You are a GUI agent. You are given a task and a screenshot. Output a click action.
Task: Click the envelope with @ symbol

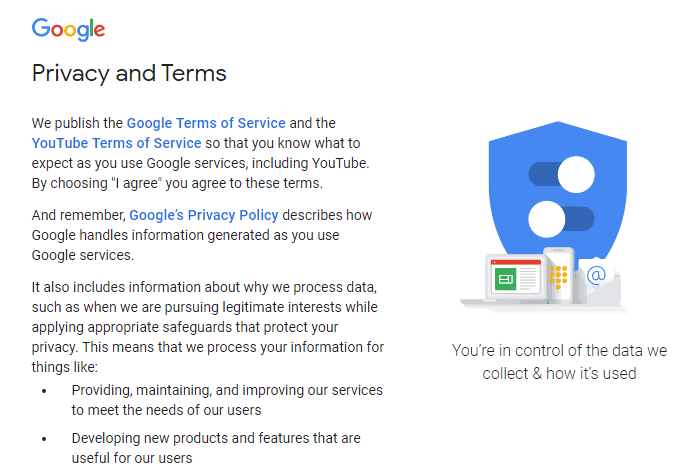(x=596, y=273)
